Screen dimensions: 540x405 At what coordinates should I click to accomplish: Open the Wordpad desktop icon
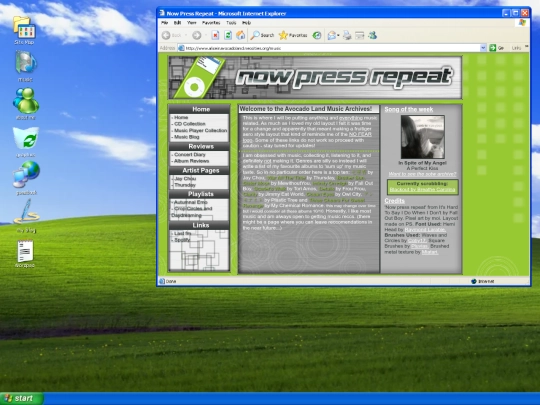(x=25, y=254)
